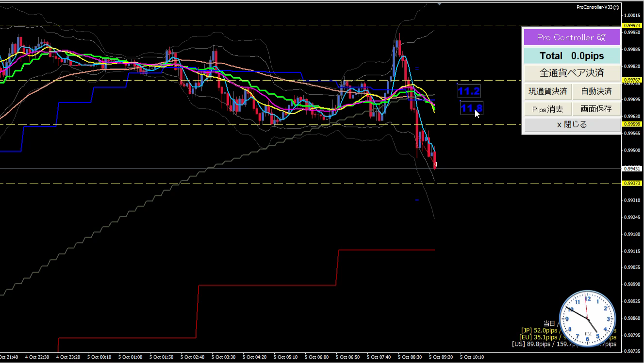Click the 0.99767 yellow price label
Viewport: 644px width, 363px height.
tap(632, 80)
